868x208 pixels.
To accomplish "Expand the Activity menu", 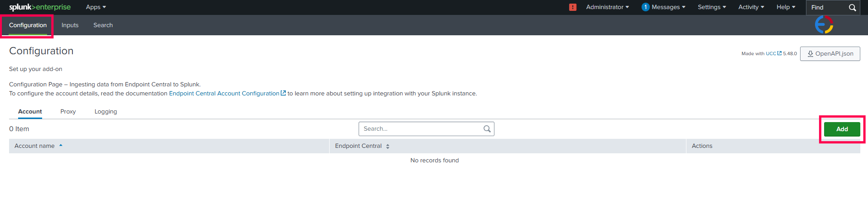I will click(x=751, y=7).
